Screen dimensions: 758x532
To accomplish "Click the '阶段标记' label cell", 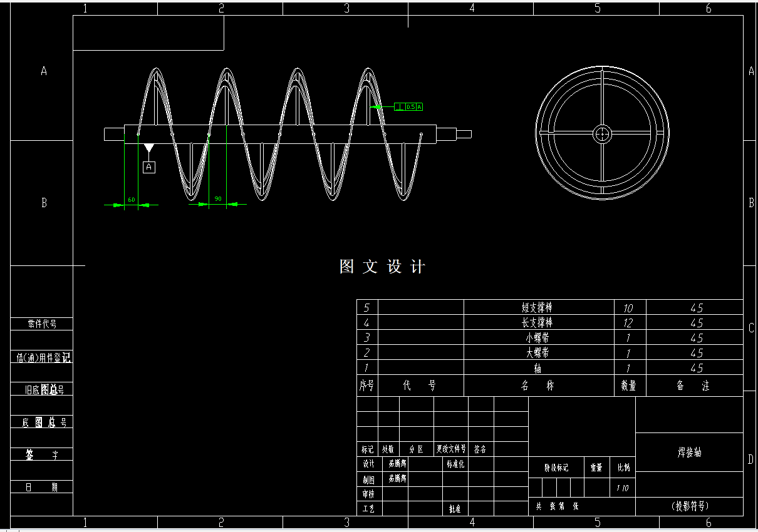I will click(556, 468).
